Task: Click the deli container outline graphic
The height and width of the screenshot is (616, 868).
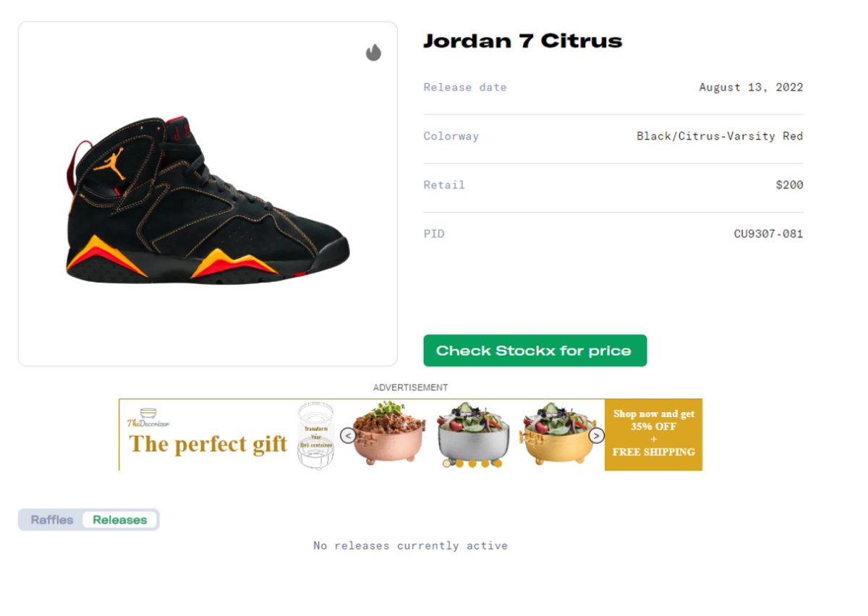Action: [316, 436]
